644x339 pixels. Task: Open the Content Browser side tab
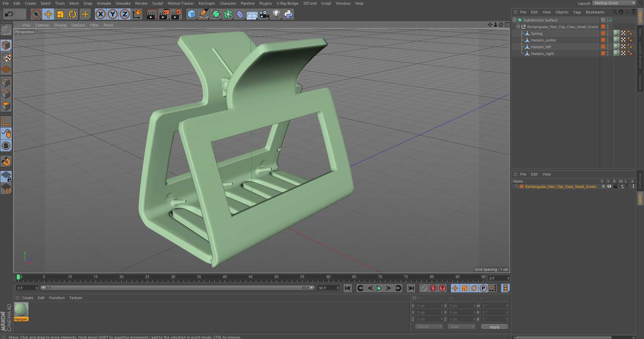point(640,55)
